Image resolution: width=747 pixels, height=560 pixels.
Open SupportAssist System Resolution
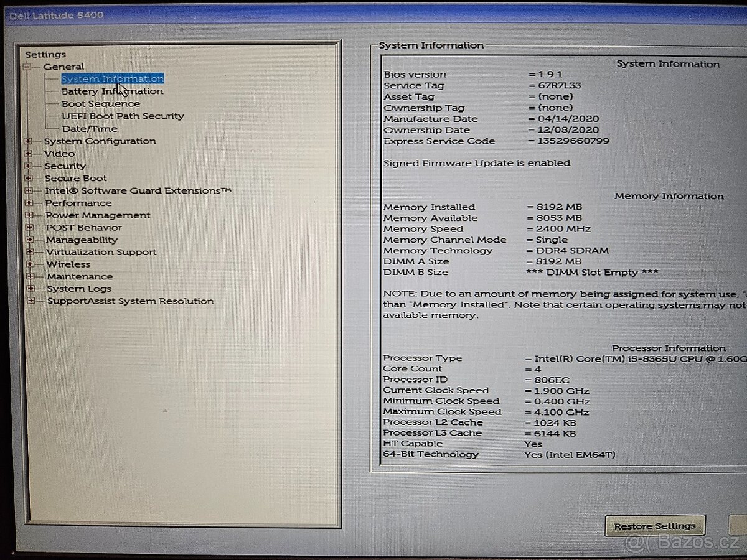click(129, 301)
